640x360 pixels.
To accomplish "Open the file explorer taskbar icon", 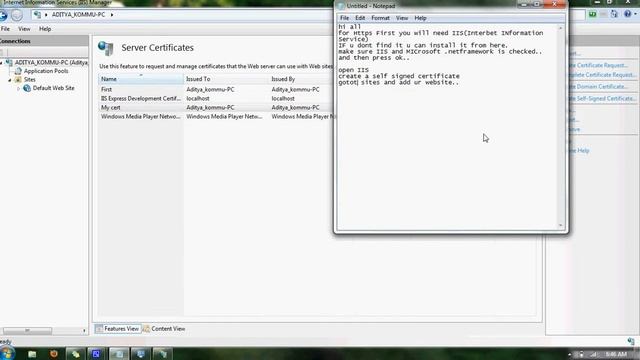I will [32, 354].
